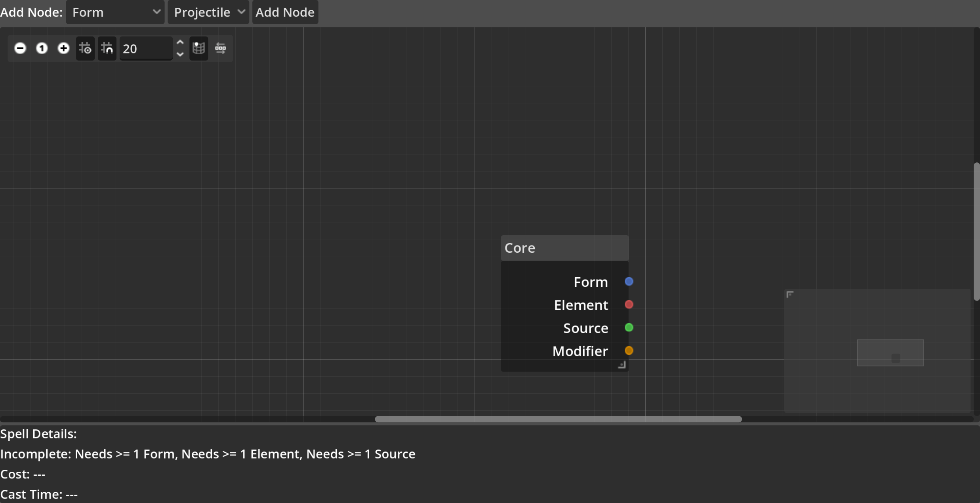Click the blue Form port
This screenshot has width=980, height=503.
pyautogui.click(x=629, y=282)
